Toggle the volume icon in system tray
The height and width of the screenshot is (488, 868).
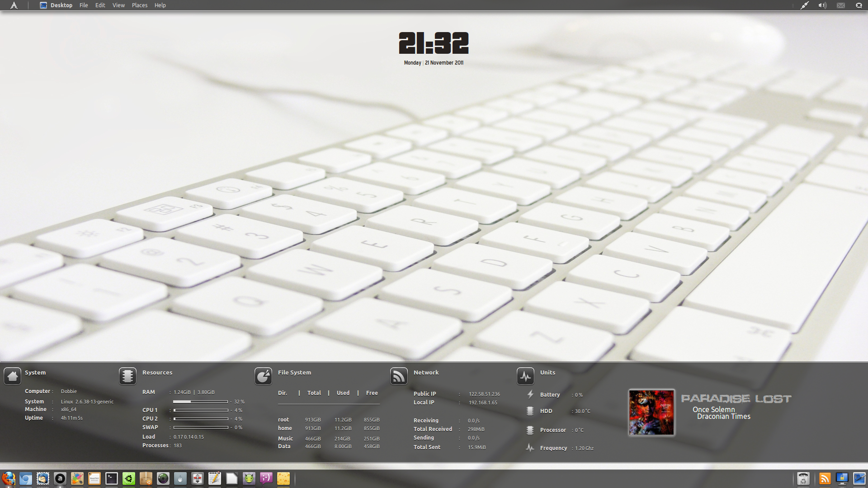821,5
